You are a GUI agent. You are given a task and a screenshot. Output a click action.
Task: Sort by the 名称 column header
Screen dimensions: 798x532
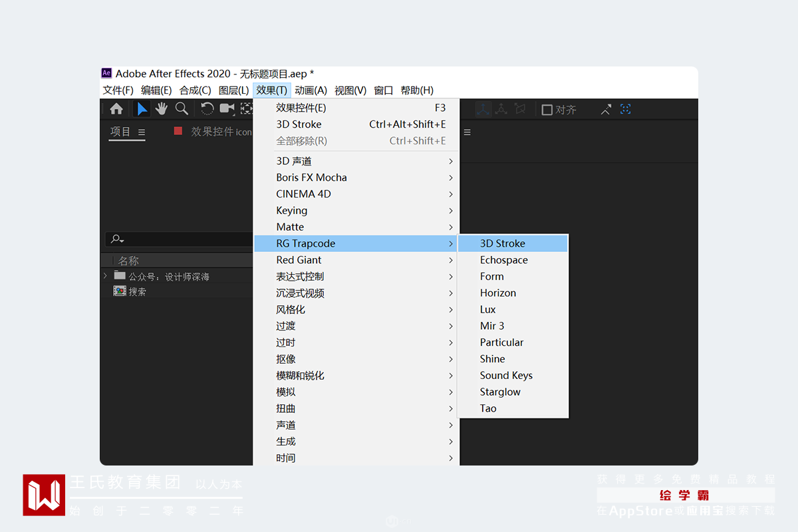128,261
